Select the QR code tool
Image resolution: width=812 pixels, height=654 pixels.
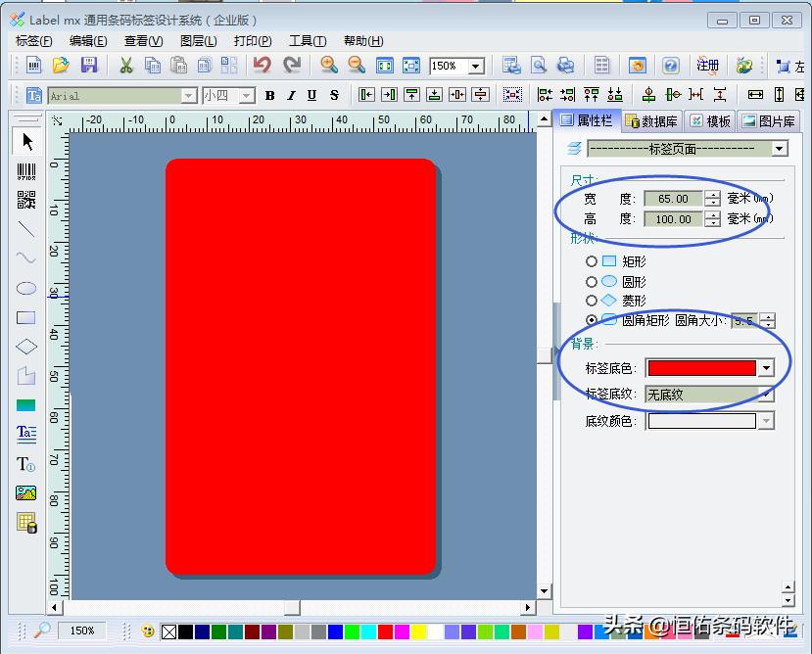26,201
